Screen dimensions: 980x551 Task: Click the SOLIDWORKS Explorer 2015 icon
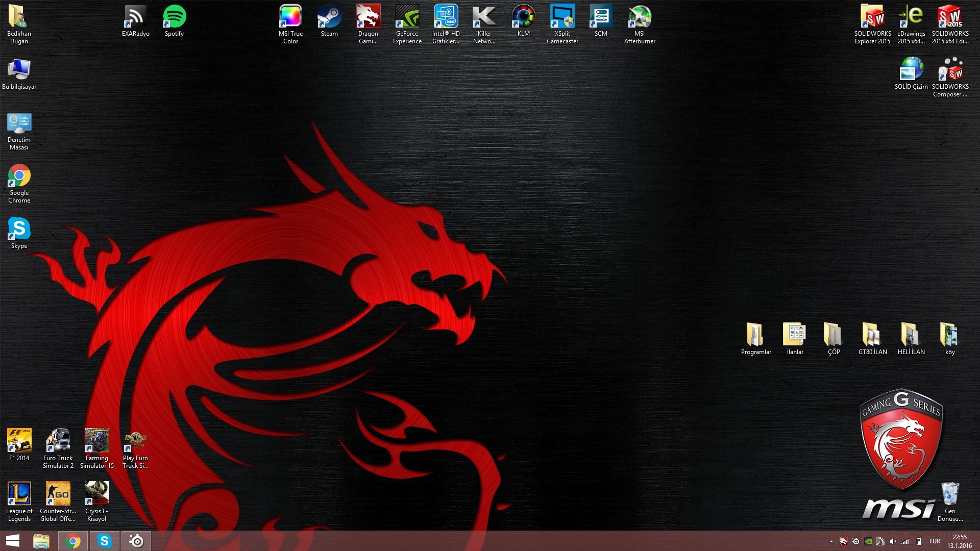[x=872, y=17]
